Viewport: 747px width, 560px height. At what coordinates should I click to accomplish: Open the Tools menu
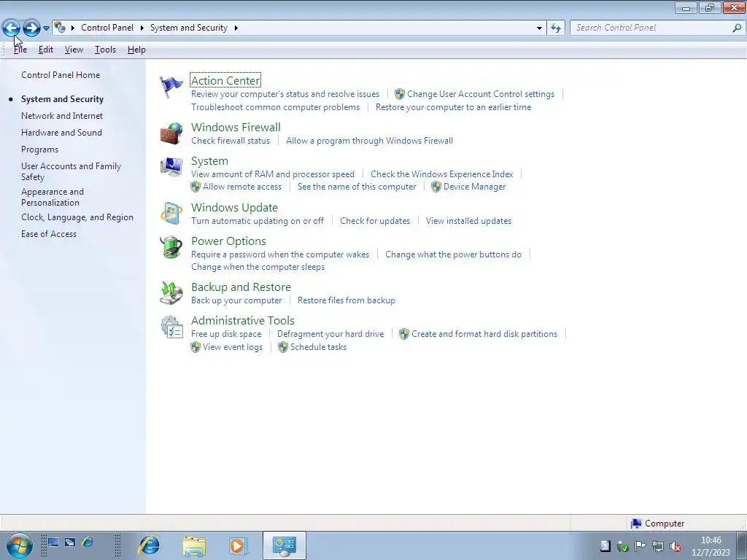[105, 50]
